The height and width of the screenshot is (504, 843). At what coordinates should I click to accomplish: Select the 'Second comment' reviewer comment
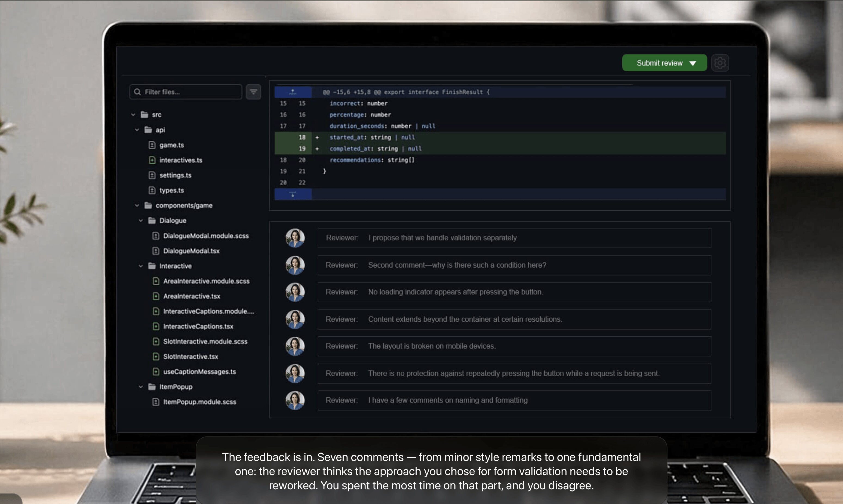tap(514, 265)
